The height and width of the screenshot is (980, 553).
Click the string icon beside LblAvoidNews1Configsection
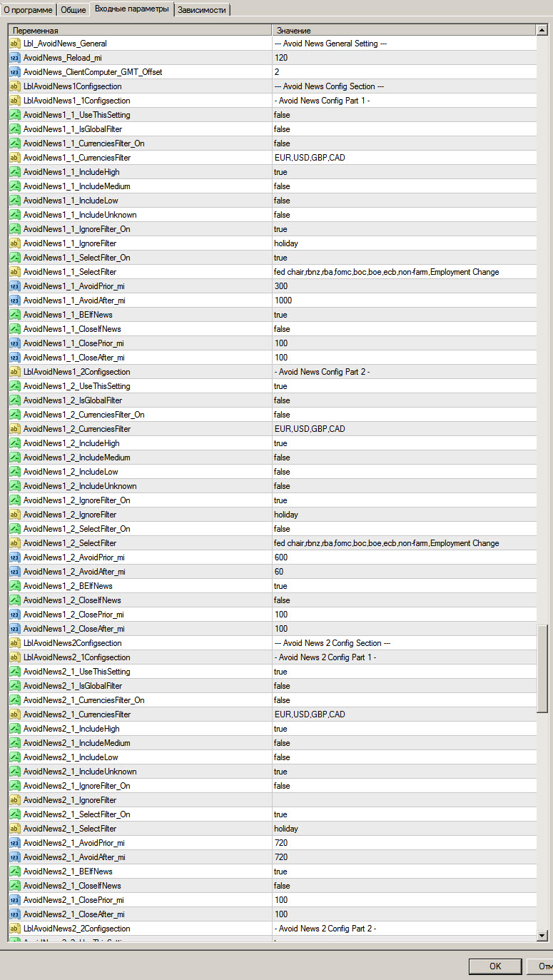(x=15, y=86)
